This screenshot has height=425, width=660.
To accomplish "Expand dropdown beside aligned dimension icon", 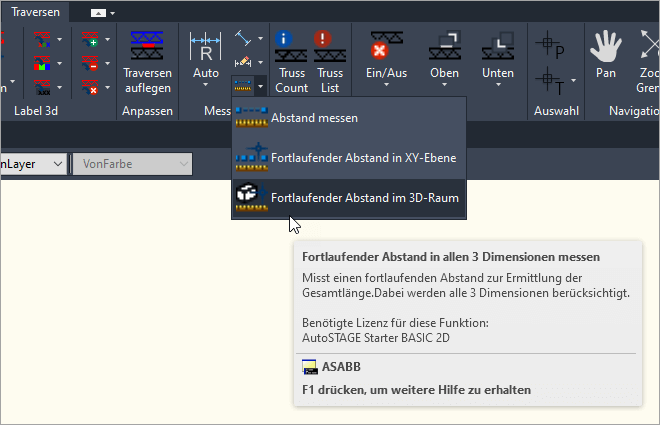I will coord(261,38).
